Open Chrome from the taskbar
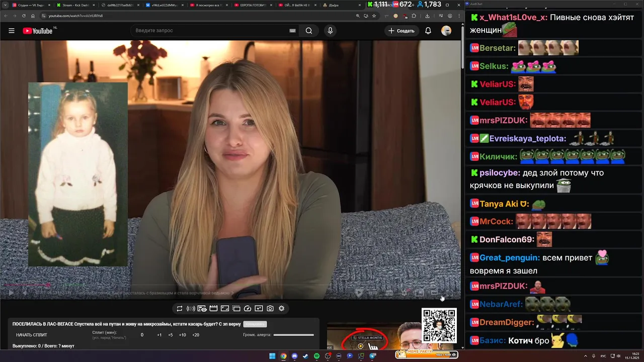644x362 pixels. coord(283,356)
